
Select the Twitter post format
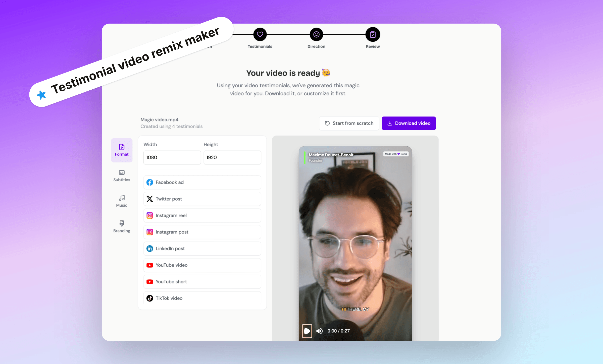coord(202,199)
